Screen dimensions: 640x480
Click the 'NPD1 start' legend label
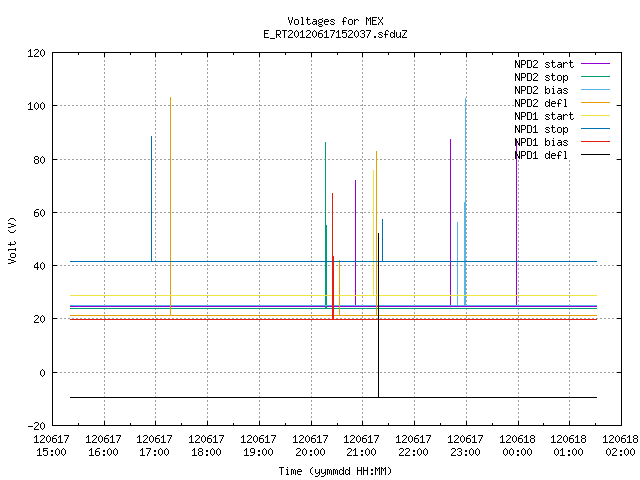click(x=544, y=116)
